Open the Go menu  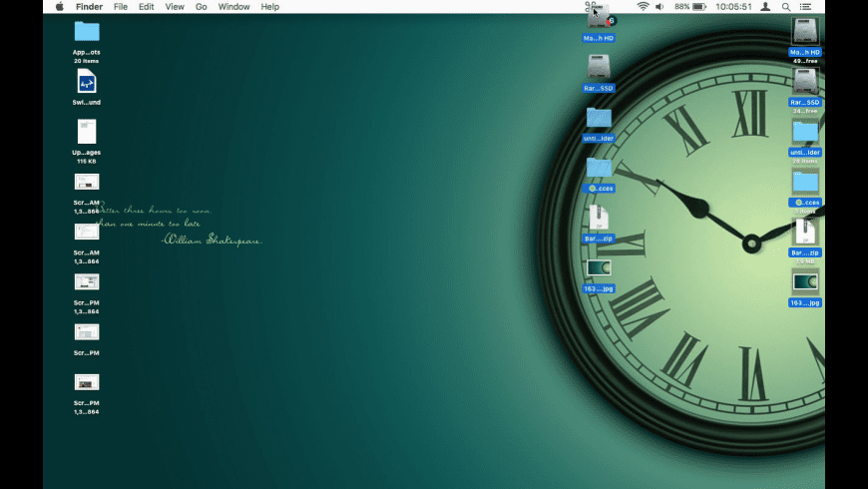coord(202,7)
